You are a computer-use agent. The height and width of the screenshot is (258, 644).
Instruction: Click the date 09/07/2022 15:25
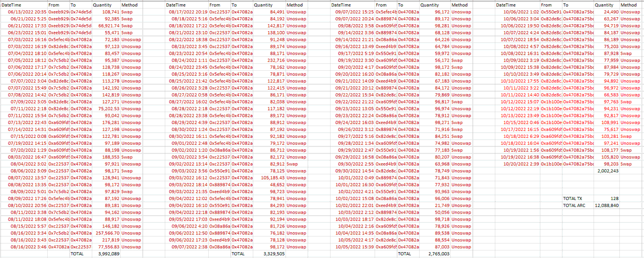tap(353, 11)
